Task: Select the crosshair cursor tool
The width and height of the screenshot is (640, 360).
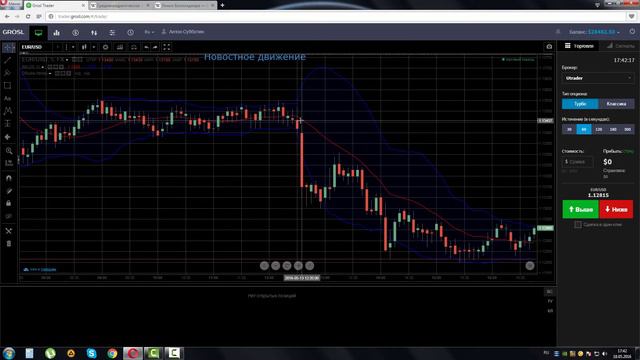Action: pyautogui.click(x=8, y=48)
